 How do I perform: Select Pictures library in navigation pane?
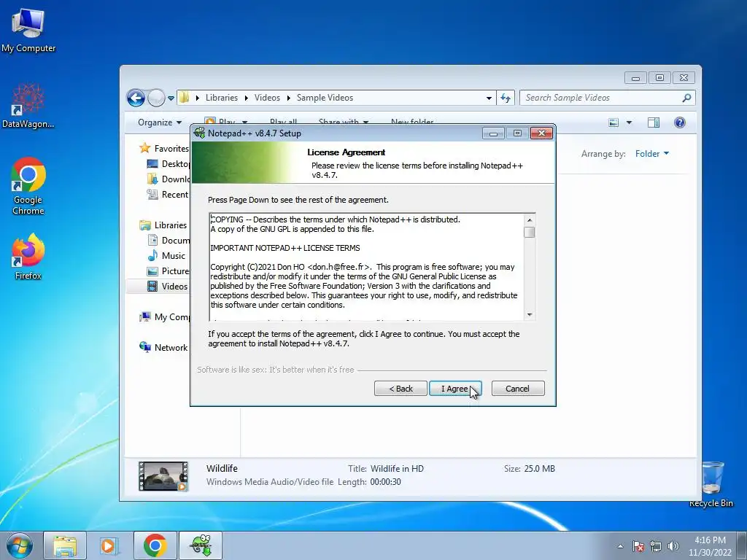[169, 271]
